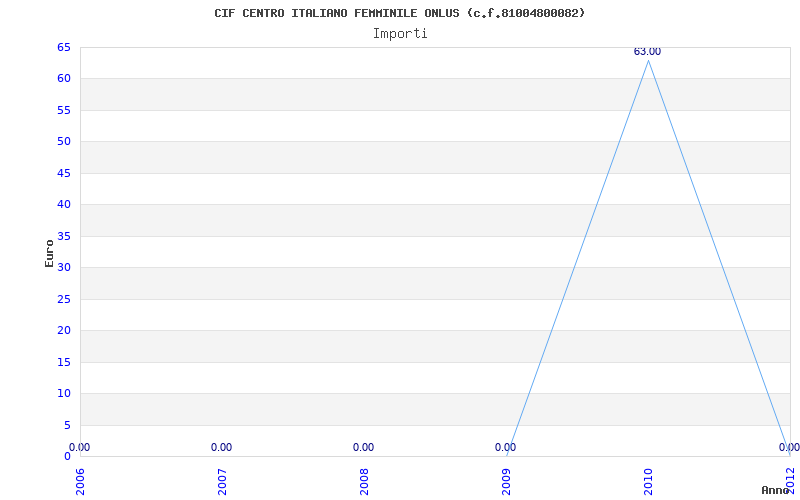Click the 'Anno' x-axis title
Image resolution: width=800 pixels, height=500 pixels.
point(775,490)
